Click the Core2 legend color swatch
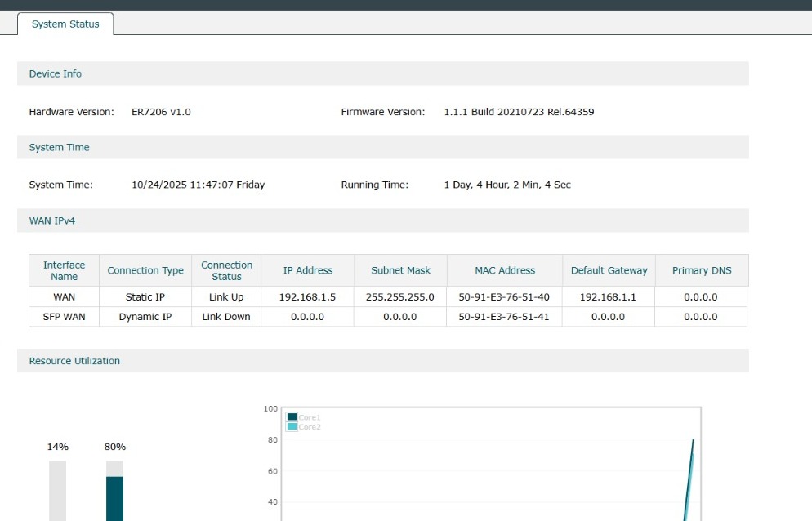This screenshot has width=812, height=521. point(292,427)
